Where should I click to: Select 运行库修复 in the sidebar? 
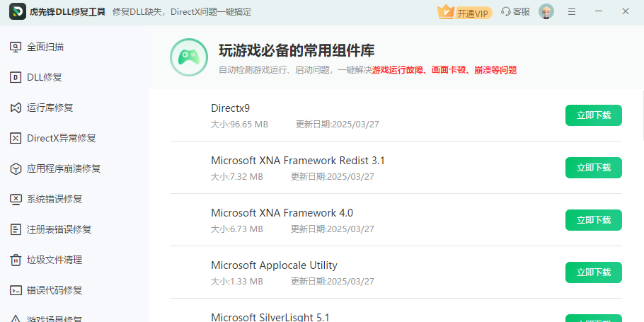[x=50, y=108]
